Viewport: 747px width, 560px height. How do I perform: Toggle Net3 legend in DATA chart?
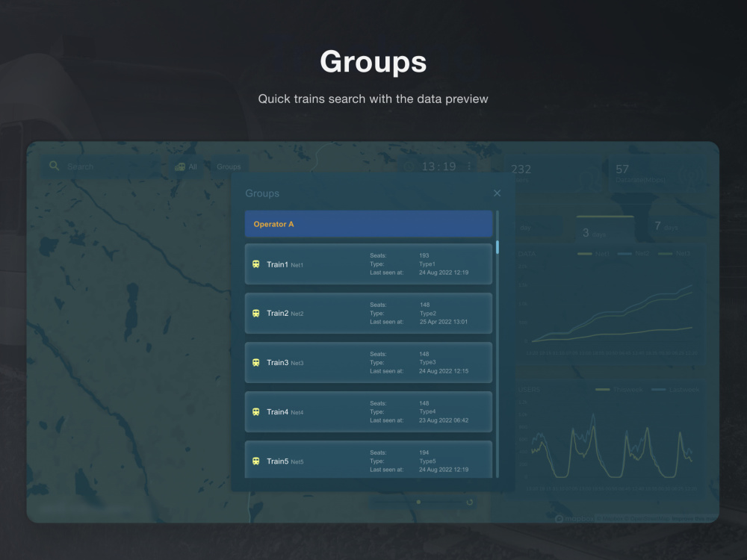point(674,254)
